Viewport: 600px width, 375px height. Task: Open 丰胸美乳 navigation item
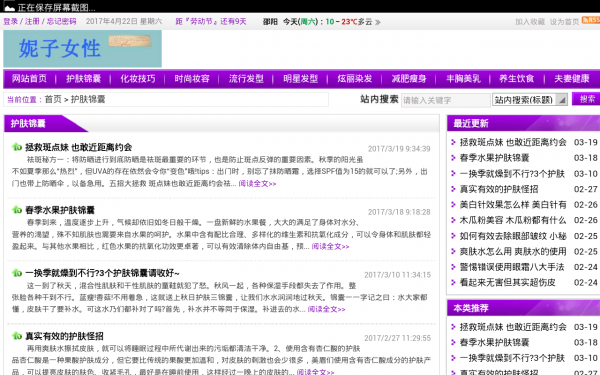tap(463, 79)
